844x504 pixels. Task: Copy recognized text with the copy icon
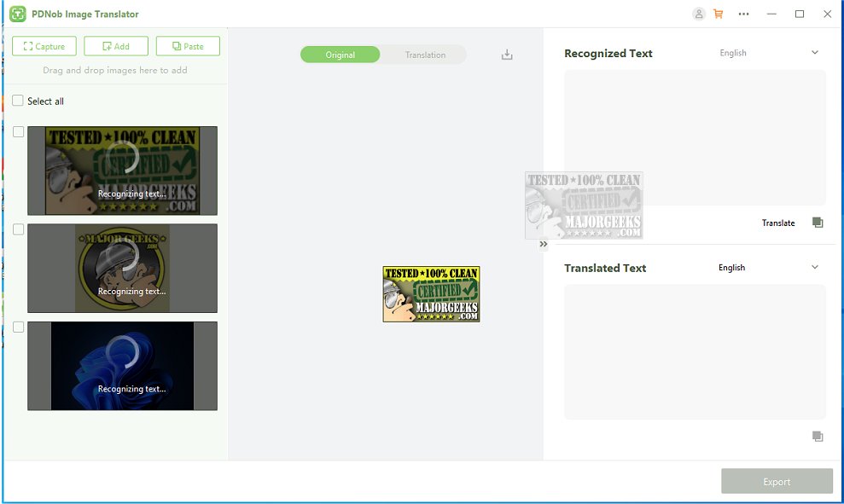tap(818, 223)
